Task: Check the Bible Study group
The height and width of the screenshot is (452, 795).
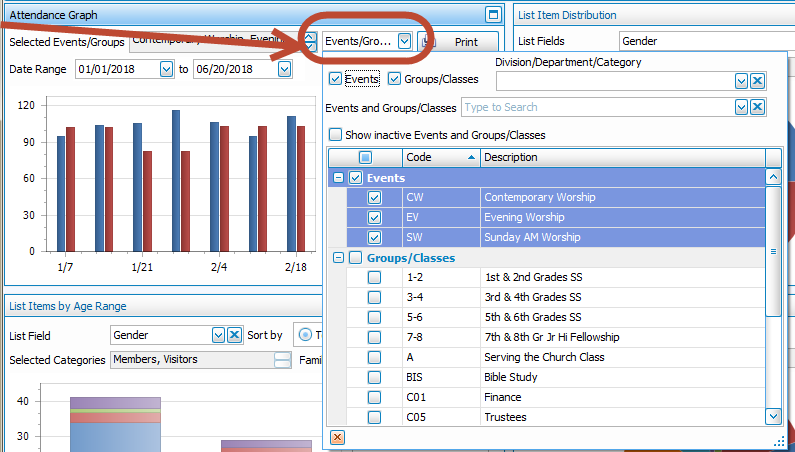Action: pos(374,377)
